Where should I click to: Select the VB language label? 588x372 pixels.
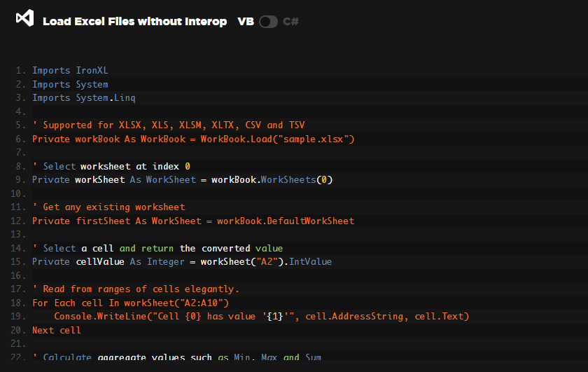pos(246,22)
